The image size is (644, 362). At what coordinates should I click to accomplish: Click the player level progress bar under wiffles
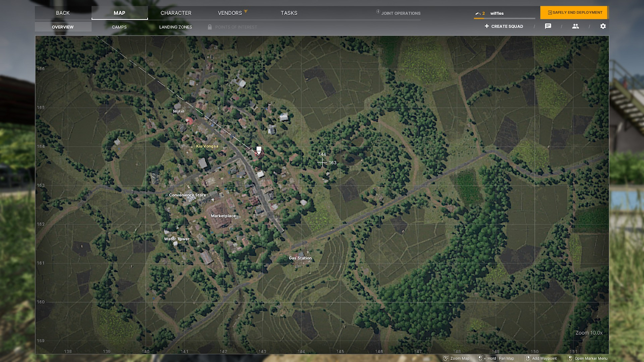point(503,19)
